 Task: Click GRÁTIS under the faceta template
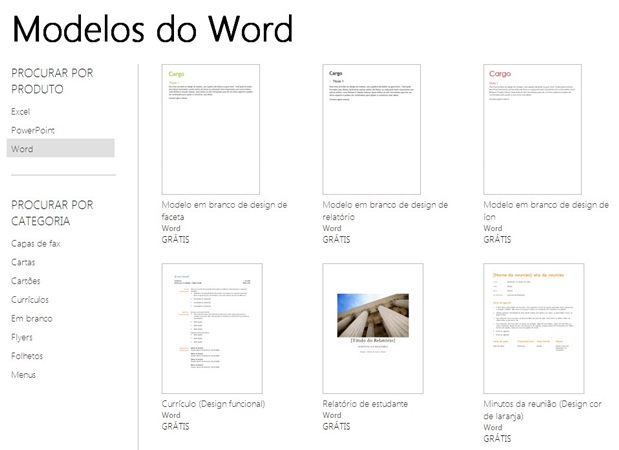[x=175, y=240]
